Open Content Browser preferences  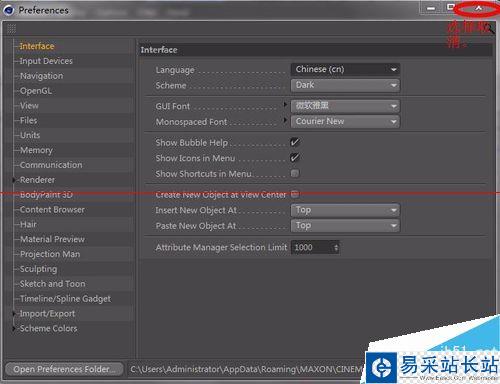click(x=52, y=209)
